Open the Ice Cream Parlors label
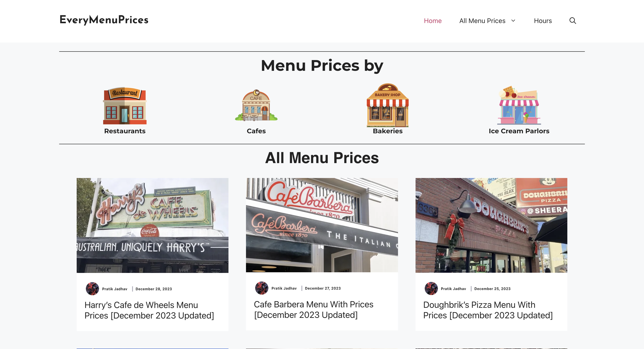The height and width of the screenshot is (349, 644). pyautogui.click(x=519, y=131)
